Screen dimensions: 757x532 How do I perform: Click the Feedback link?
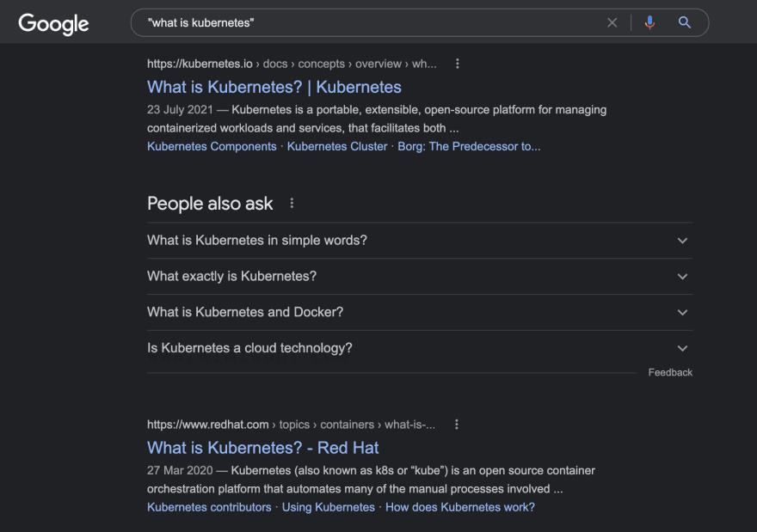[x=670, y=372]
